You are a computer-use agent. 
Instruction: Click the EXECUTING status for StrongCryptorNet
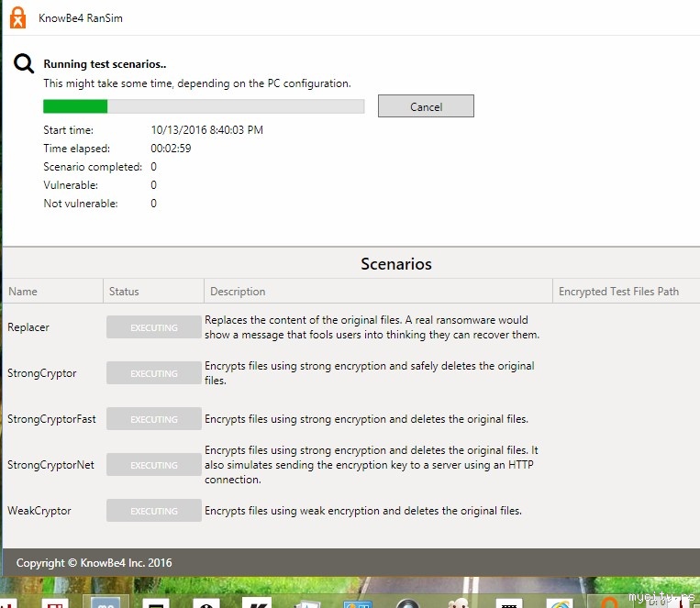coord(153,465)
